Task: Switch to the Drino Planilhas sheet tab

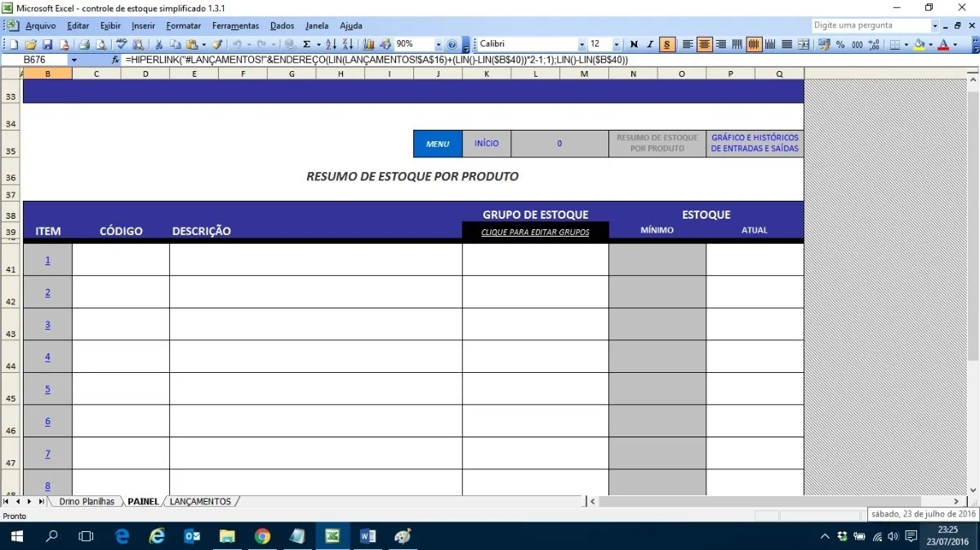Action: (87, 501)
